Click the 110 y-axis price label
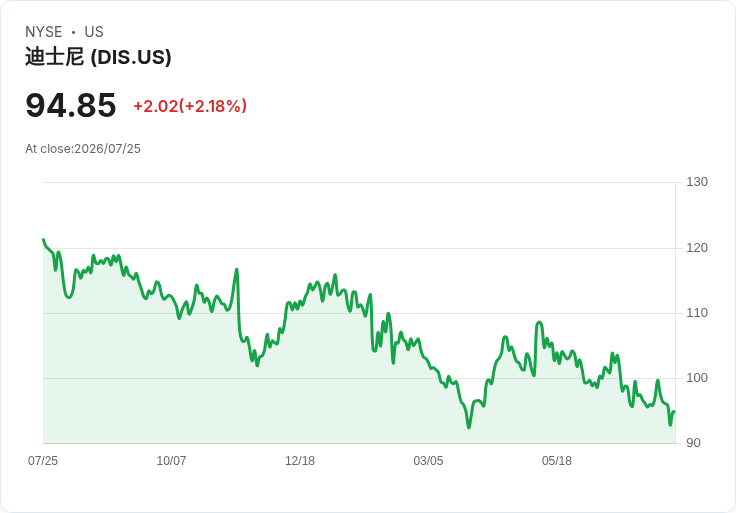Image resolution: width=736 pixels, height=513 pixels. coord(697,313)
